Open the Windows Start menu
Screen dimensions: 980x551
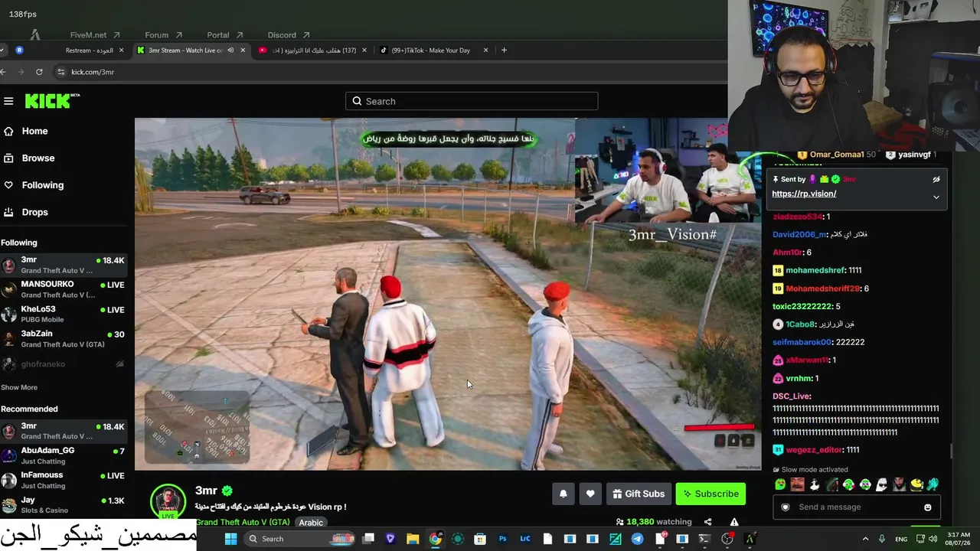[230, 539]
